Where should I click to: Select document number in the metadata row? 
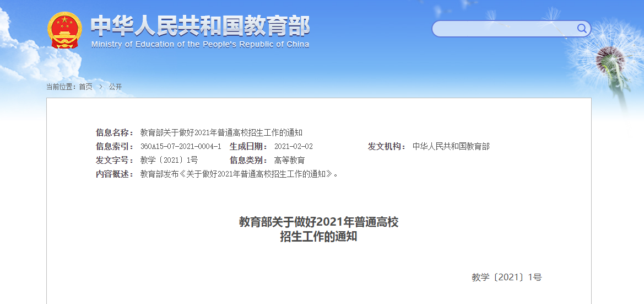169,160
